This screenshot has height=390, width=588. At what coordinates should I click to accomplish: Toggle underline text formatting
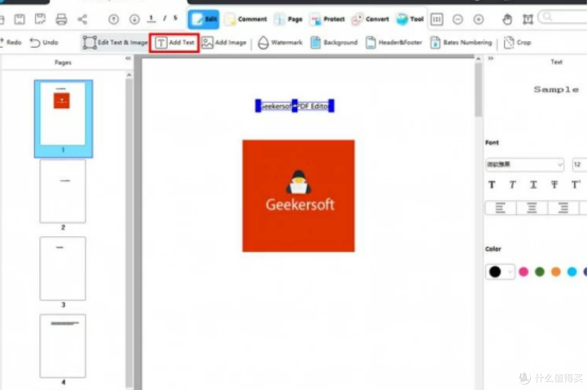pos(533,184)
